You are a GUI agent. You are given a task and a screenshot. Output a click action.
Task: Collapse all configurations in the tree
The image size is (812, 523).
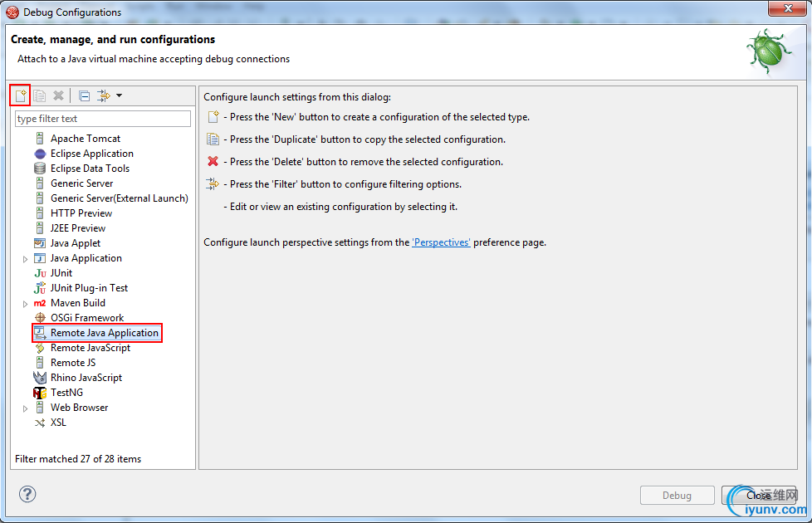tap(85, 95)
